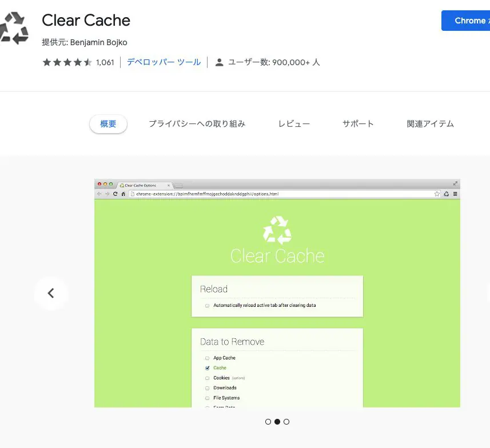
Task: Check the App Cache checkbox
Action: (207, 358)
